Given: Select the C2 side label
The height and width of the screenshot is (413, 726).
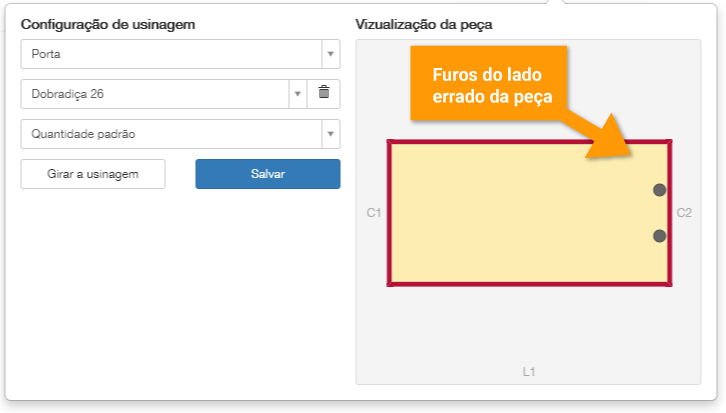Looking at the screenshot, I should coord(684,213).
